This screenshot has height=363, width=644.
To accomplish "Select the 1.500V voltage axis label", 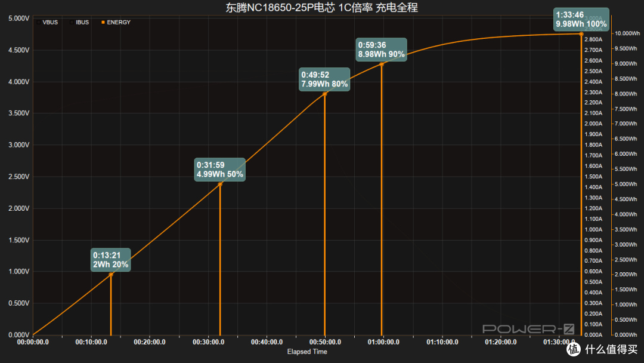I will click(x=19, y=240).
